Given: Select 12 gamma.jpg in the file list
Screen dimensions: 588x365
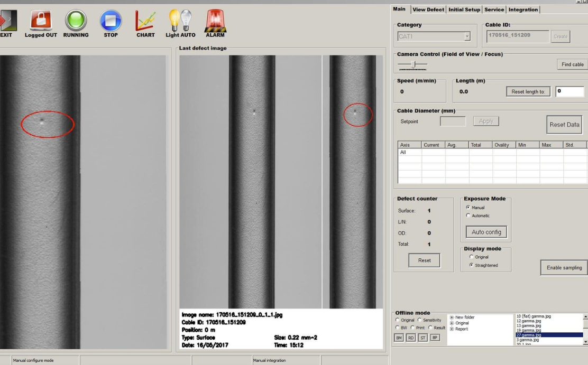Looking at the screenshot, I should coord(529,321).
